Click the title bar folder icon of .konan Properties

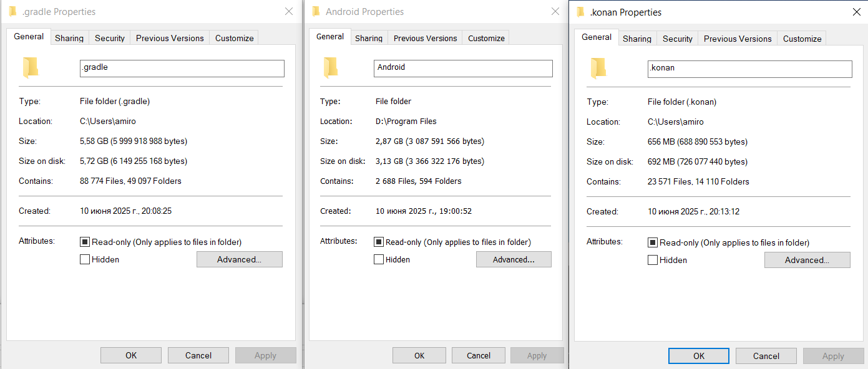click(580, 12)
